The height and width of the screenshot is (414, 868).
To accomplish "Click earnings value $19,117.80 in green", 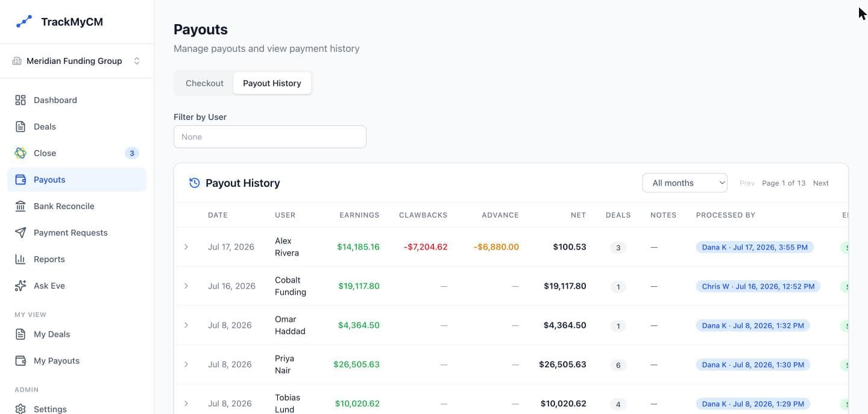I will [x=359, y=286].
